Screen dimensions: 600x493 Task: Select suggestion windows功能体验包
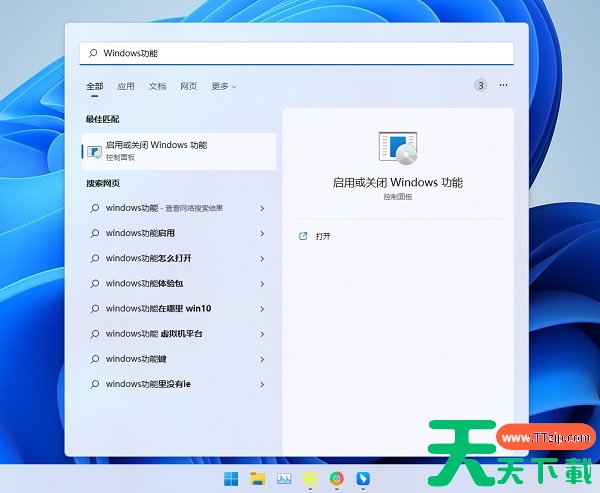(177, 284)
